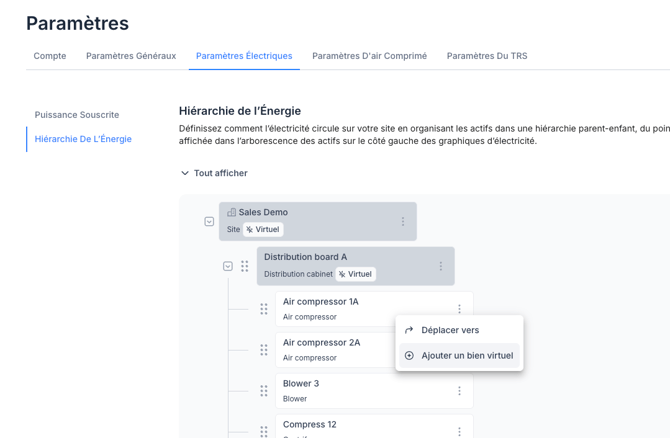Open the Compress 12 three-dot menu
670x438 pixels.
coord(459,431)
